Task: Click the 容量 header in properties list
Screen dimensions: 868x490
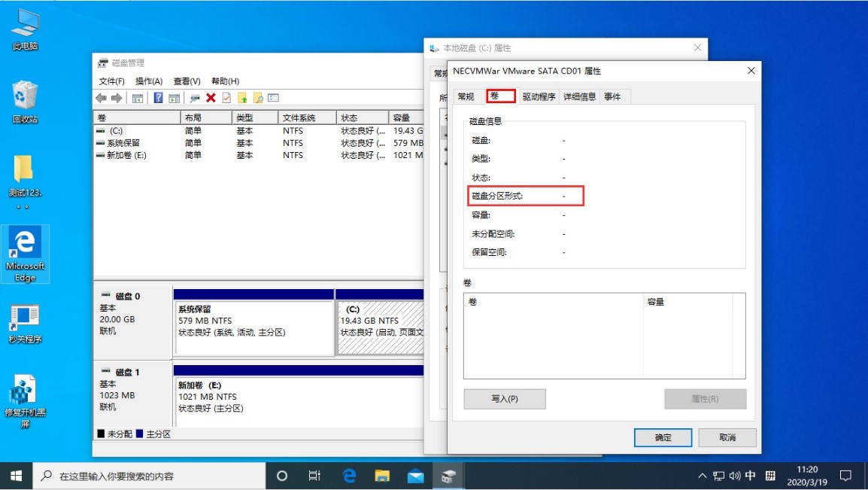Action: (x=688, y=303)
